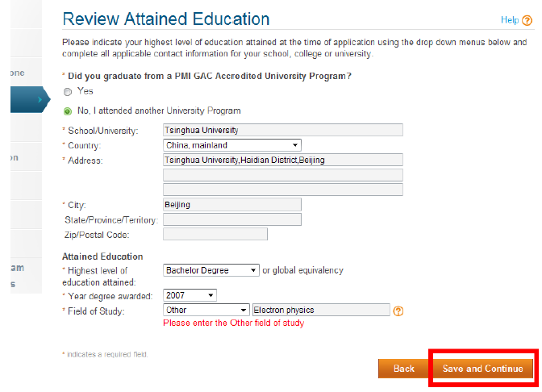Screen dimensions: 542x392
Task: Focus the Zip/Postal Code field
Action: coord(215,235)
